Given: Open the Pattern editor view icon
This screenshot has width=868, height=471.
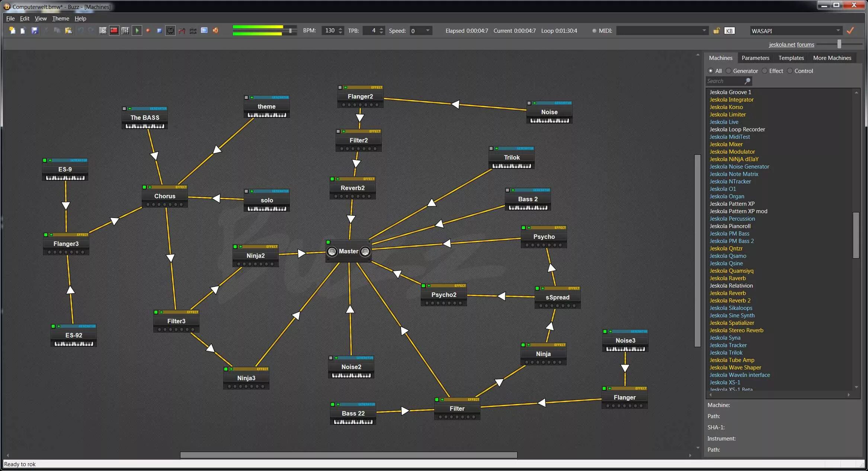Looking at the screenshot, I should click(103, 31).
